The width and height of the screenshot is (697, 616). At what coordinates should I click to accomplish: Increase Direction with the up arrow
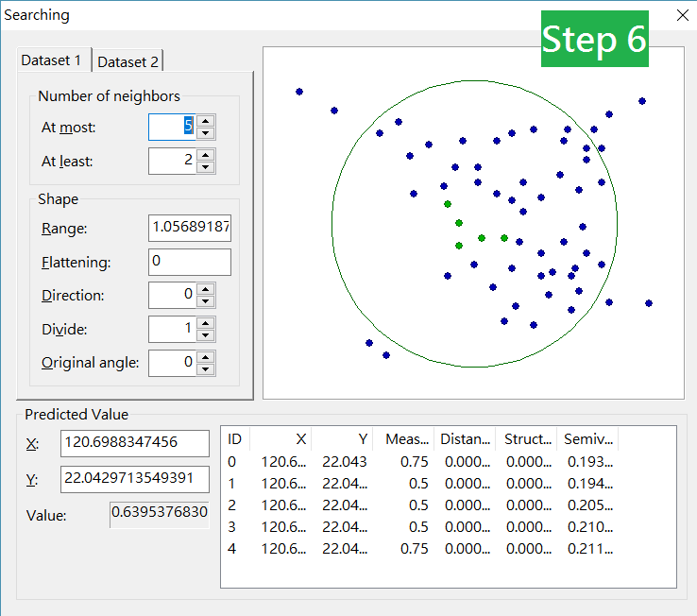tap(205, 289)
